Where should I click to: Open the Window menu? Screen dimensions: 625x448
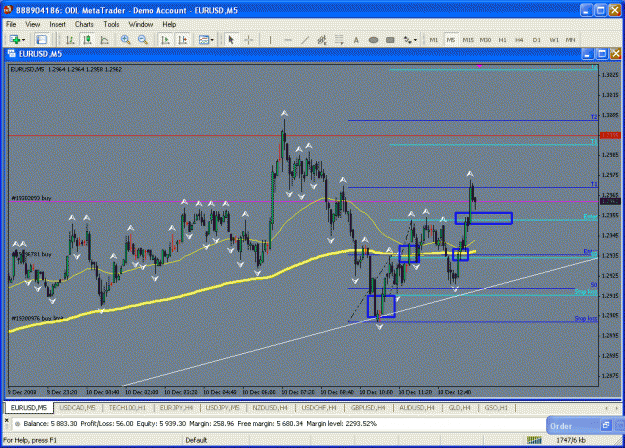coord(141,24)
